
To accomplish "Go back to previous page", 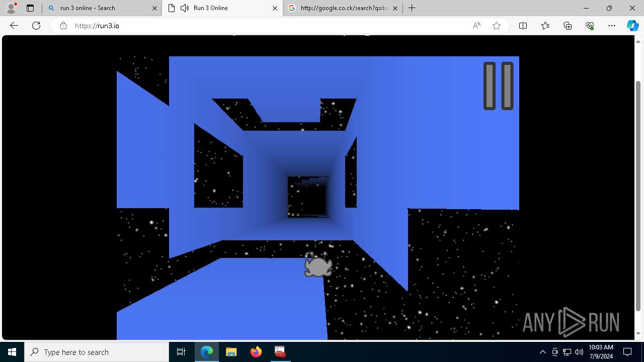I will (14, 26).
